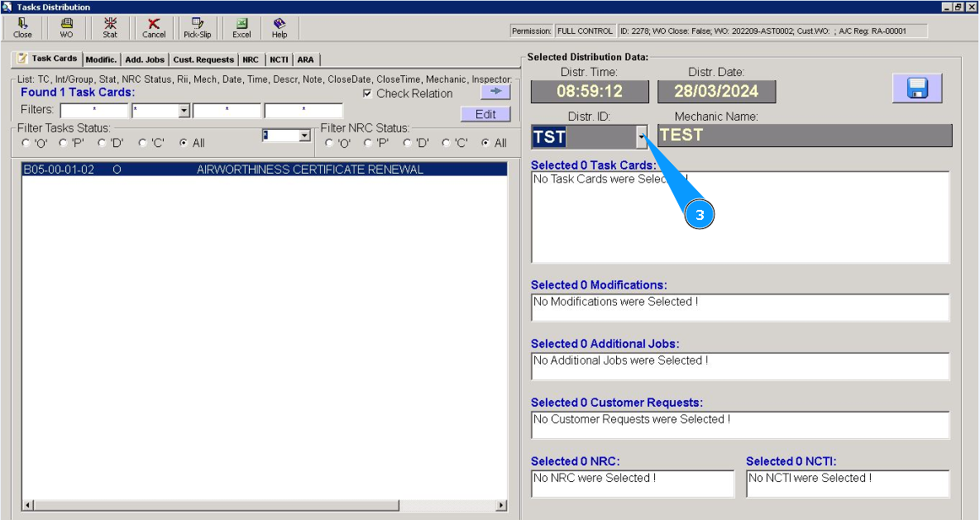Click the Selected Modifications box
Screen dimensions: 980x520
coord(741,308)
